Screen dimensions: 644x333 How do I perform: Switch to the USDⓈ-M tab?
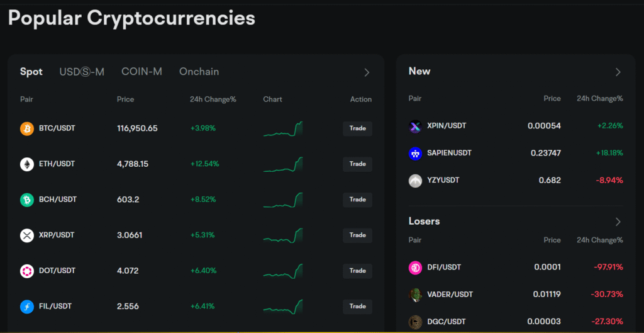coord(82,72)
